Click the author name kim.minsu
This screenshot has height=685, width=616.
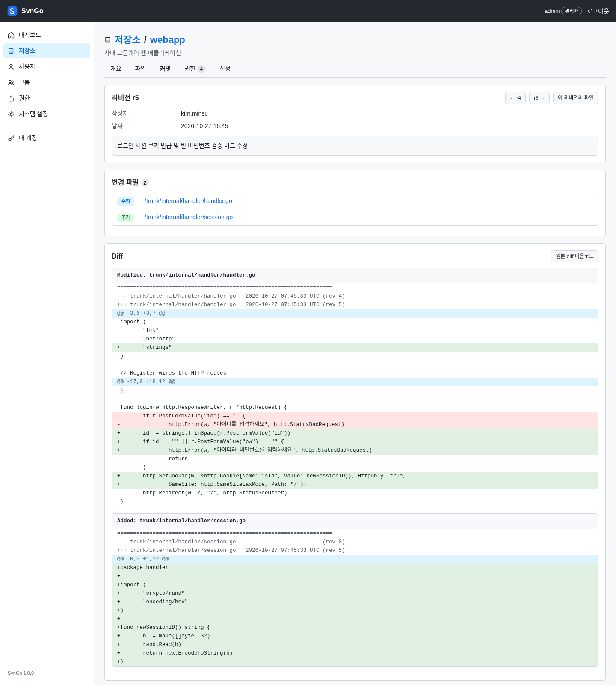(x=194, y=113)
